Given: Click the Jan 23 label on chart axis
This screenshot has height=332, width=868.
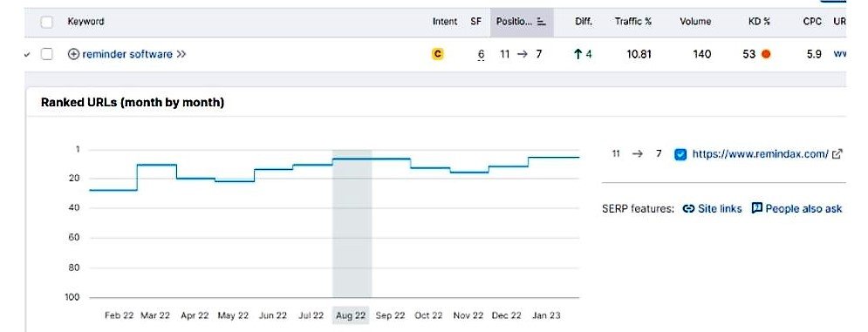Looking at the screenshot, I should pyautogui.click(x=546, y=315).
